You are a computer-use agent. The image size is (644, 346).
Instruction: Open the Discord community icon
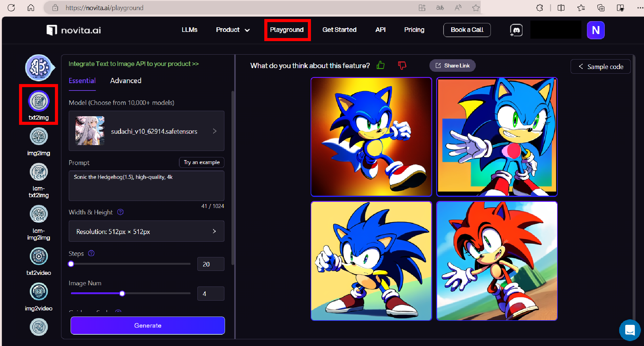(x=516, y=30)
